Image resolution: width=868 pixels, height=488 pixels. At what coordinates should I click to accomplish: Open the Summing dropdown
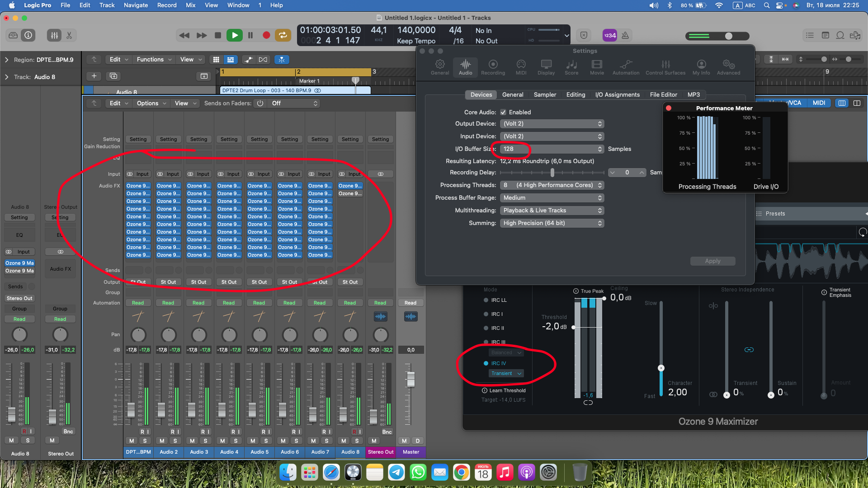tap(552, 223)
